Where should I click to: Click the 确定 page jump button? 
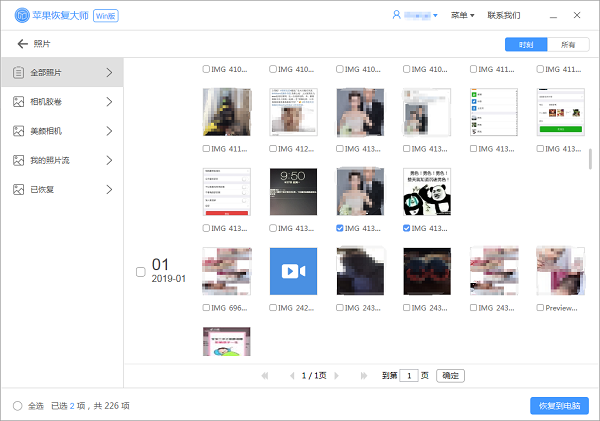tap(450, 375)
